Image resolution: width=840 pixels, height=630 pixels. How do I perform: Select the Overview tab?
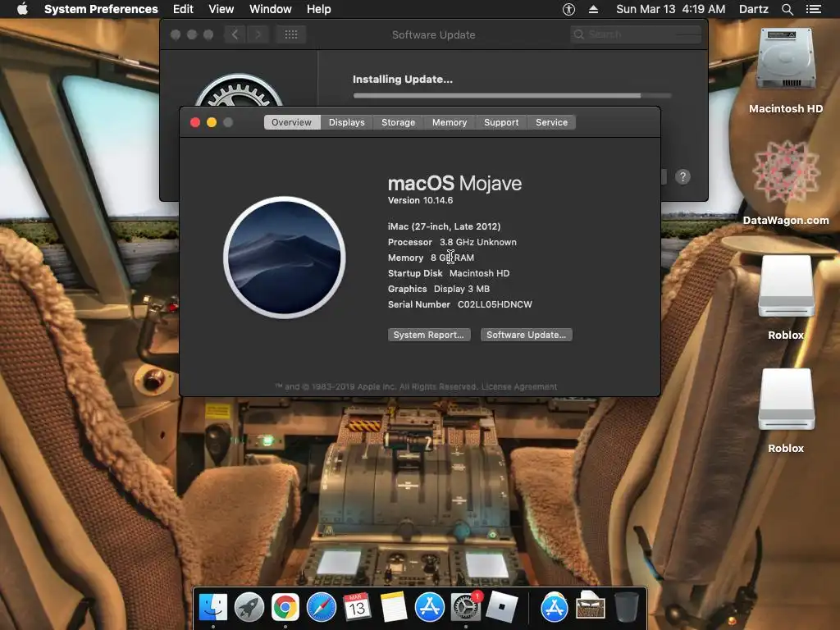tap(291, 122)
